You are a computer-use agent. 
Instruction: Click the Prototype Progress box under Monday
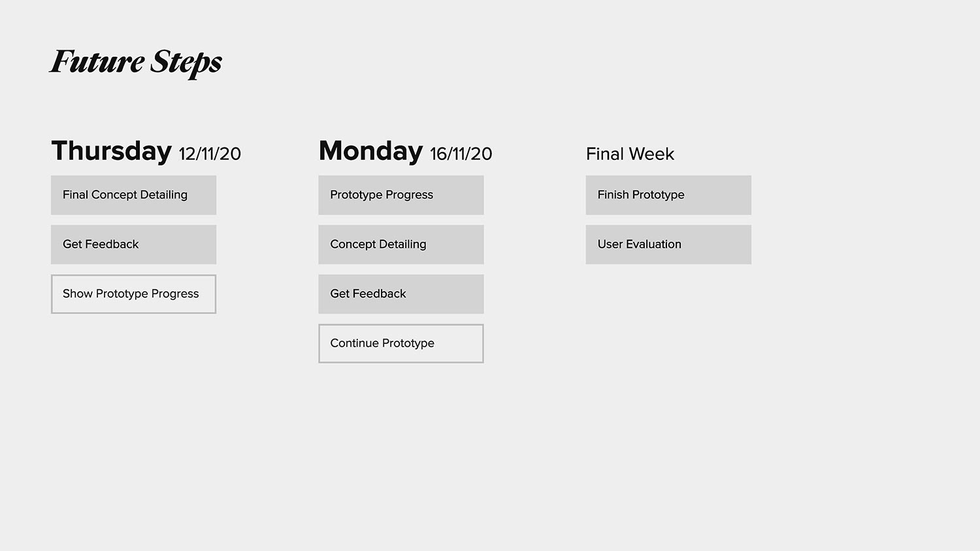point(400,195)
